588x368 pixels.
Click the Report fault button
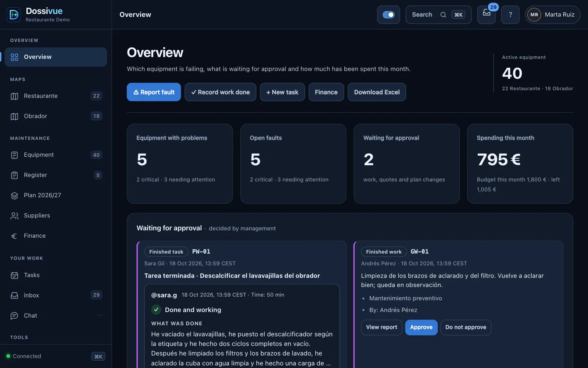(x=154, y=92)
